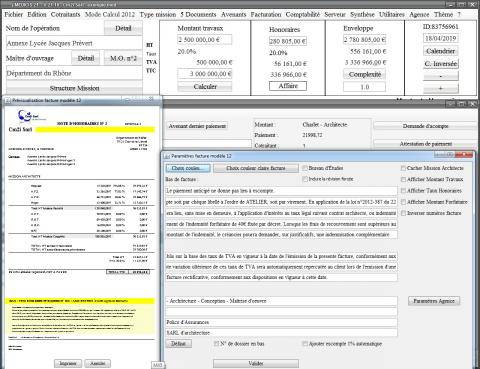Viewport: 480px width, 369px height.
Task: Open the ? help menu
Action: tap(459, 15)
